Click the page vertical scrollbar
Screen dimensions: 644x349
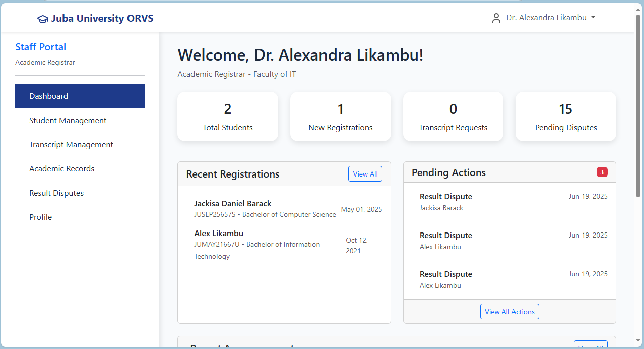pos(638,106)
